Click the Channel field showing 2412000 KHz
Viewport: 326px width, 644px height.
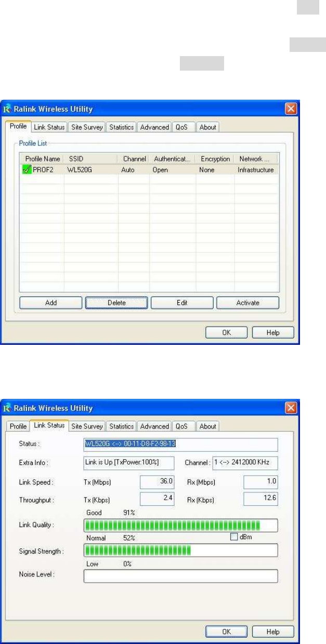click(x=245, y=462)
